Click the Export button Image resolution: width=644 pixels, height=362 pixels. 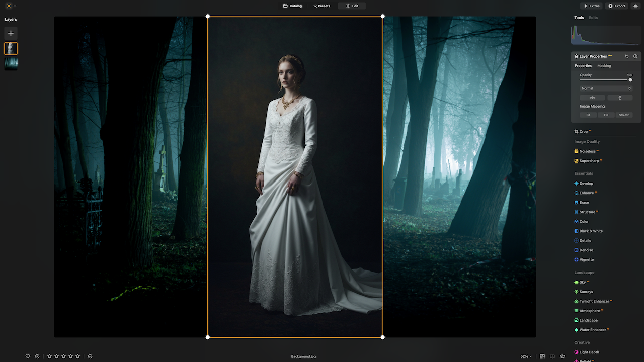point(616,6)
